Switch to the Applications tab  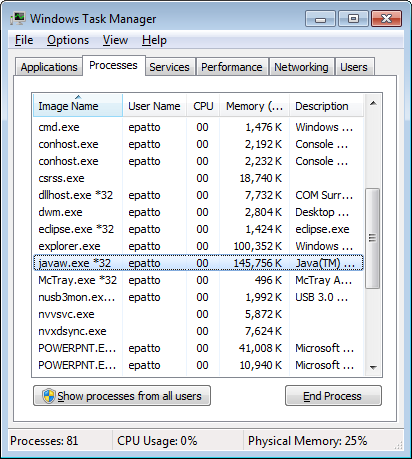coord(49,67)
